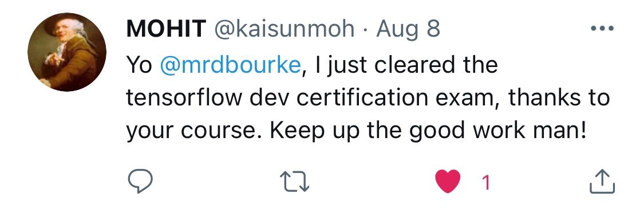Click empty area between reply and retweet icons
The height and width of the screenshot is (216, 644).
point(216,182)
